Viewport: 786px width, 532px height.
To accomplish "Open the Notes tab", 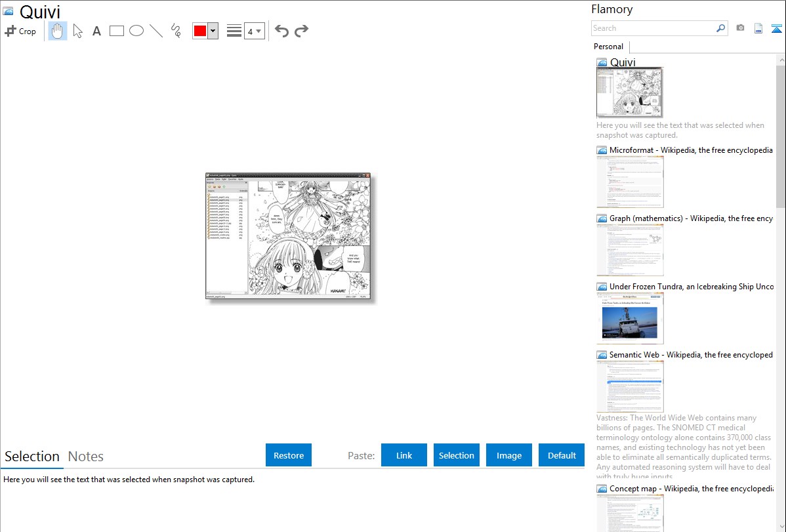I will click(86, 457).
